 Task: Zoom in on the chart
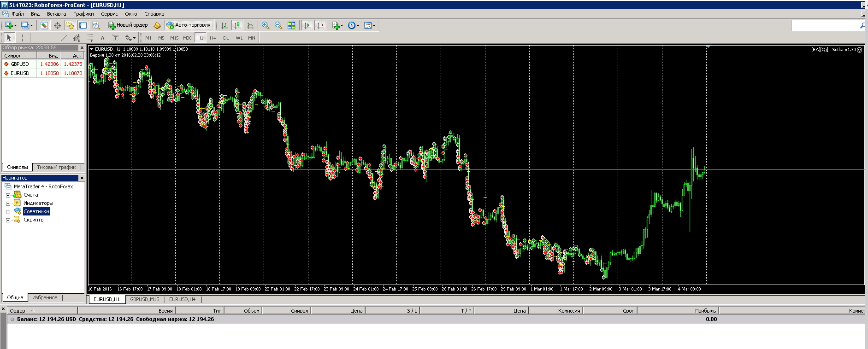pos(266,25)
